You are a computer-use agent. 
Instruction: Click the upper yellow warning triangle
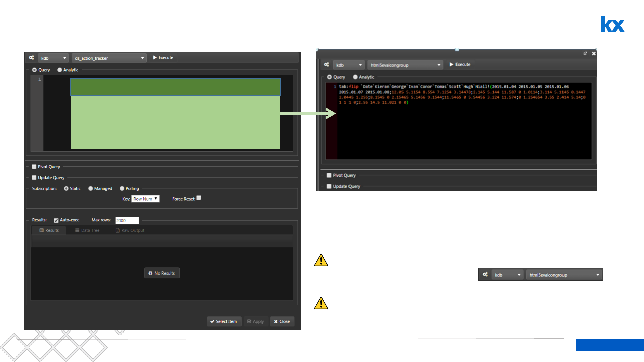pos(321,260)
